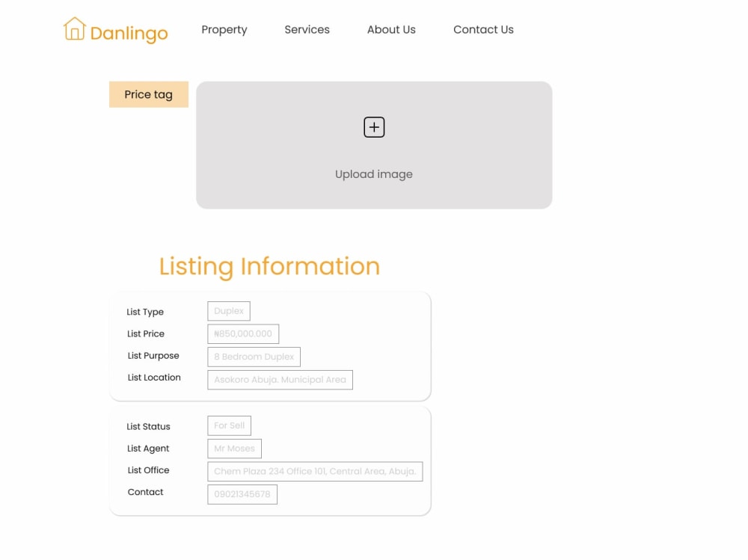Open the Contact Us page
This screenshot has width=748, height=560.
point(483,29)
